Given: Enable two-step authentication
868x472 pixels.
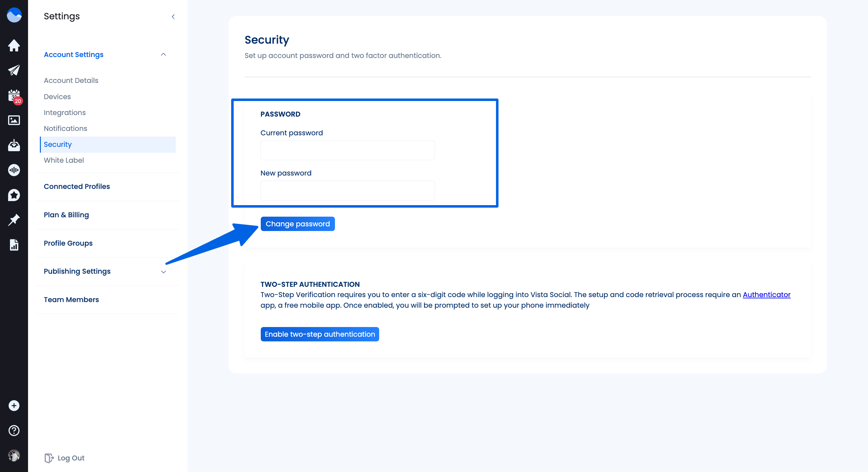Looking at the screenshot, I should pyautogui.click(x=320, y=334).
